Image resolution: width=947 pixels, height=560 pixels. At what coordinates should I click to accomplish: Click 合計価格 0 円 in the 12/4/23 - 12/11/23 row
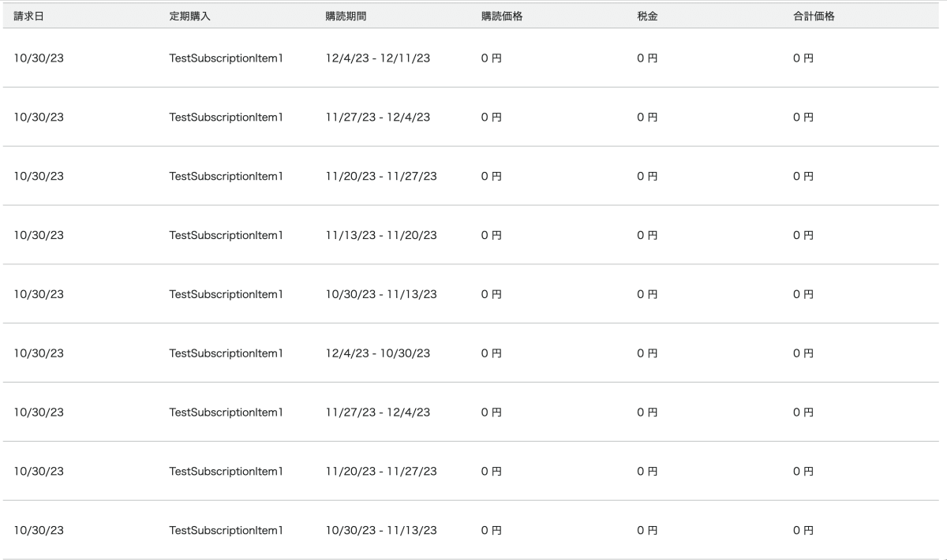(x=804, y=58)
